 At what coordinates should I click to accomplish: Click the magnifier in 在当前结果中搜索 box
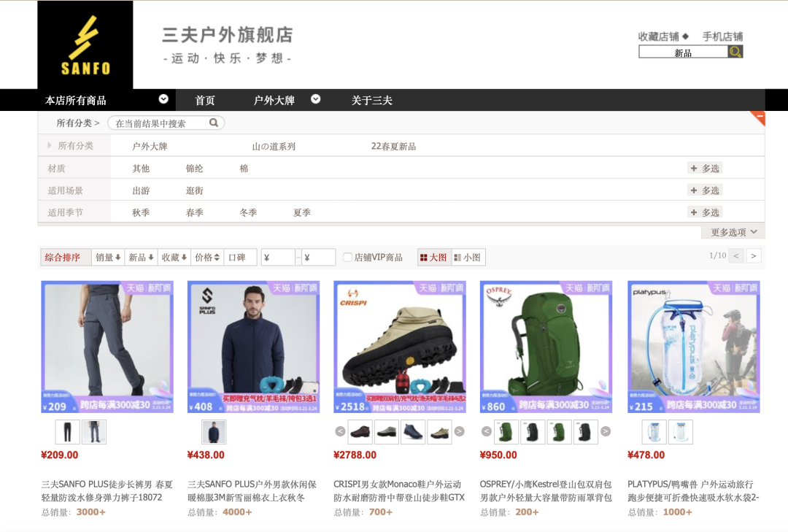pyautogui.click(x=214, y=123)
